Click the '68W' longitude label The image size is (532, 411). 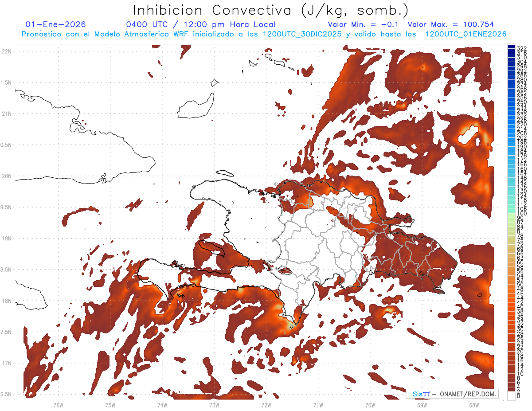click(x=473, y=405)
